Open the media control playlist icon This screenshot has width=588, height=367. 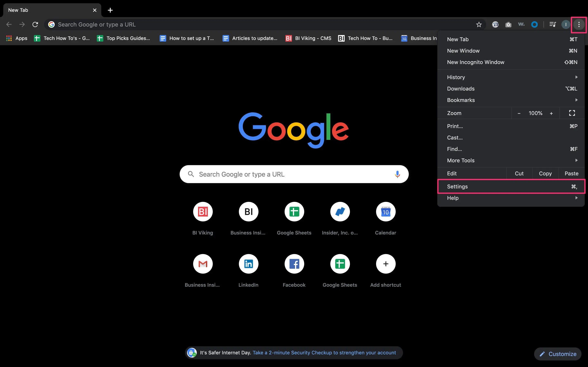pyautogui.click(x=552, y=24)
